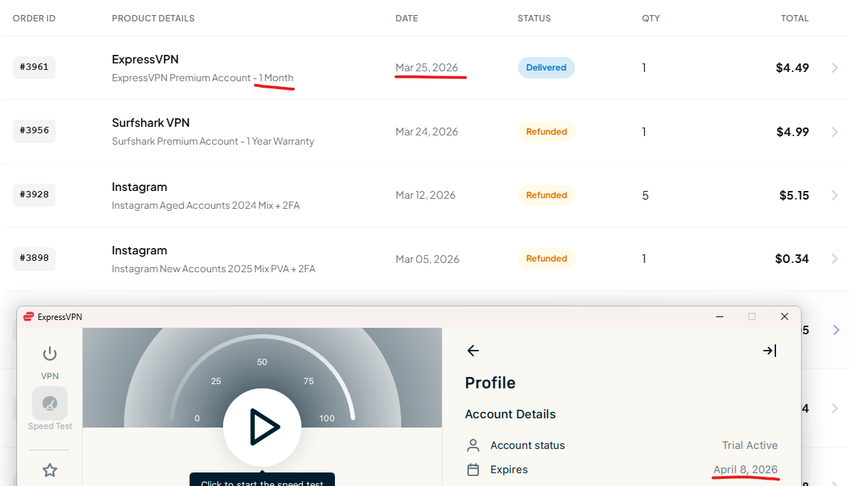The width and height of the screenshot is (868, 486).
Task: Click the Expires calendar icon
Action: coord(473,470)
